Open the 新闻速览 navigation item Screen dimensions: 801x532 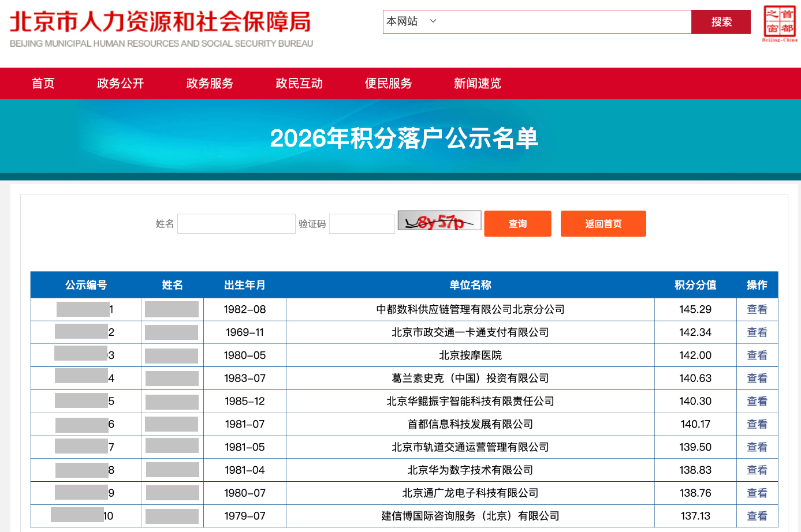[478, 83]
